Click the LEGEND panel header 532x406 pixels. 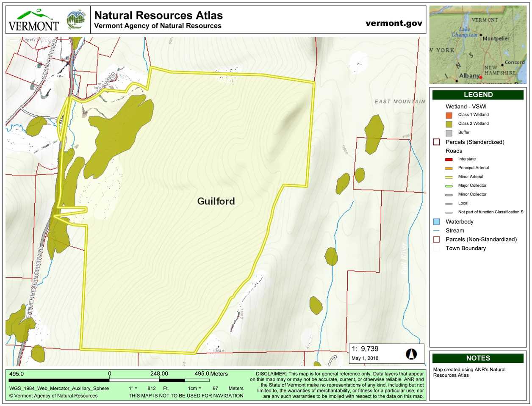pyautogui.click(x=478, y=95)
